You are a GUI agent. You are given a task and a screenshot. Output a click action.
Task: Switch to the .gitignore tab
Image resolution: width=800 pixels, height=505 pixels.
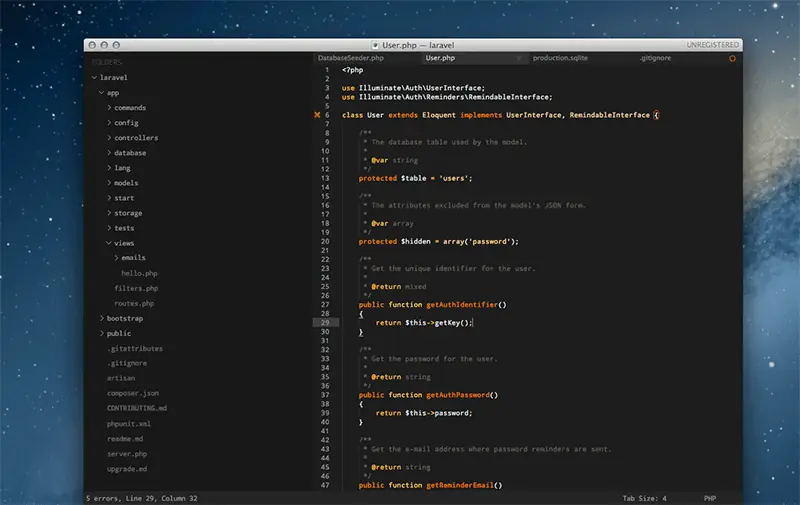(656, 58)
